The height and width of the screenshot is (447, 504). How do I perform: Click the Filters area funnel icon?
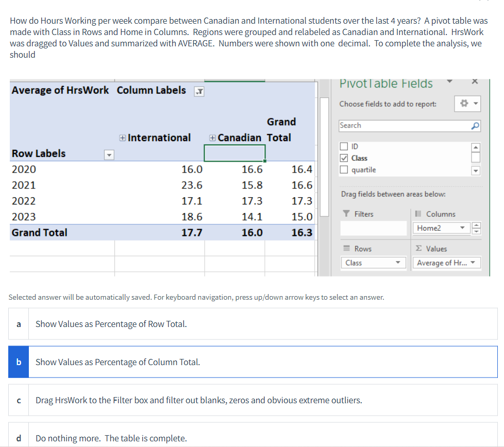tap(346, 214)
